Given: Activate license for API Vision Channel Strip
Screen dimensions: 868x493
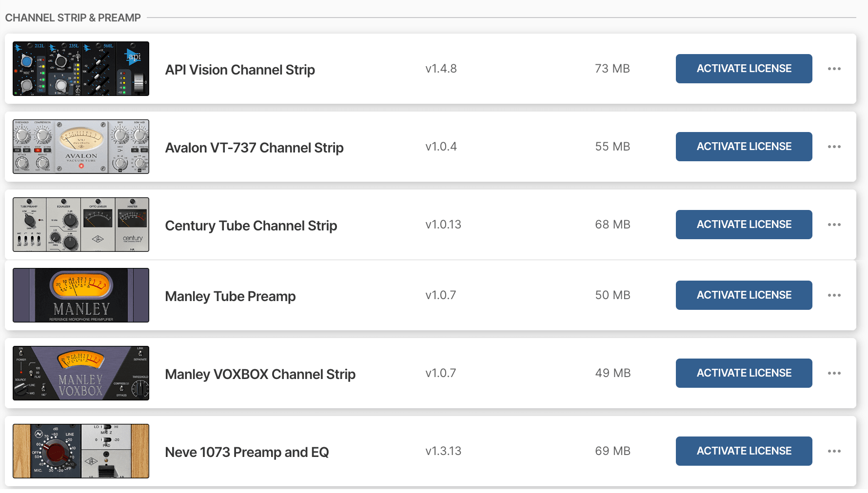Looking at the screenshot, I should 744,69.
